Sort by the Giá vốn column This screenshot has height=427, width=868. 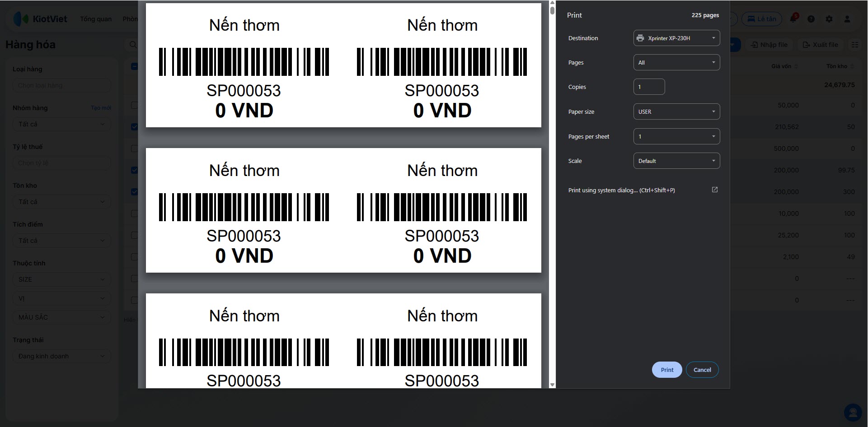[784, 66]
